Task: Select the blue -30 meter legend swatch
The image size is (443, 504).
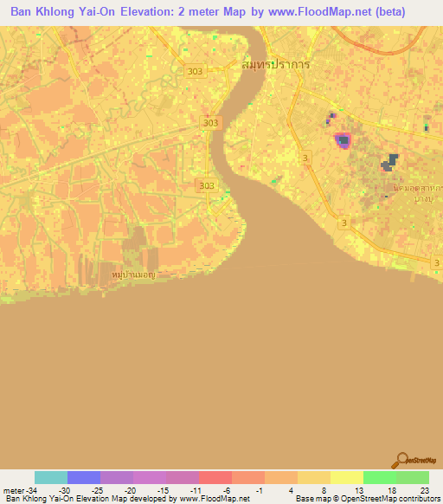Action: pyautogui.click(x=84, y=477)
